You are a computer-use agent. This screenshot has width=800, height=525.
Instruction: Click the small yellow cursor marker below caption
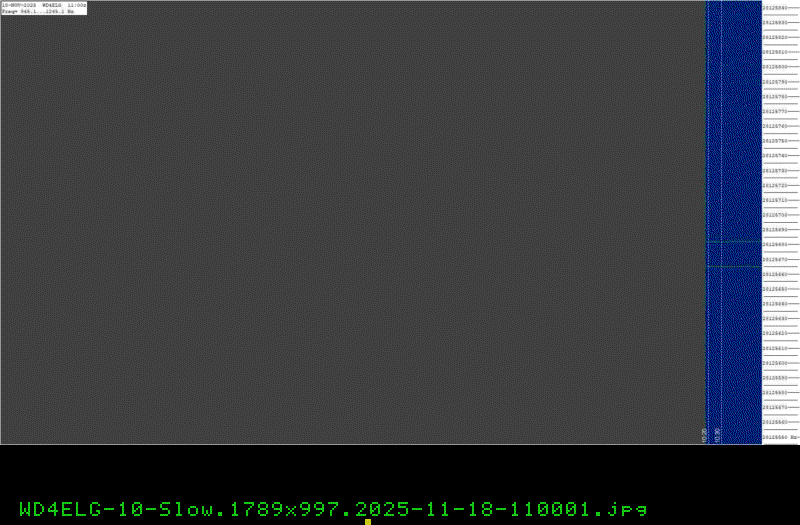coord(368,522)
